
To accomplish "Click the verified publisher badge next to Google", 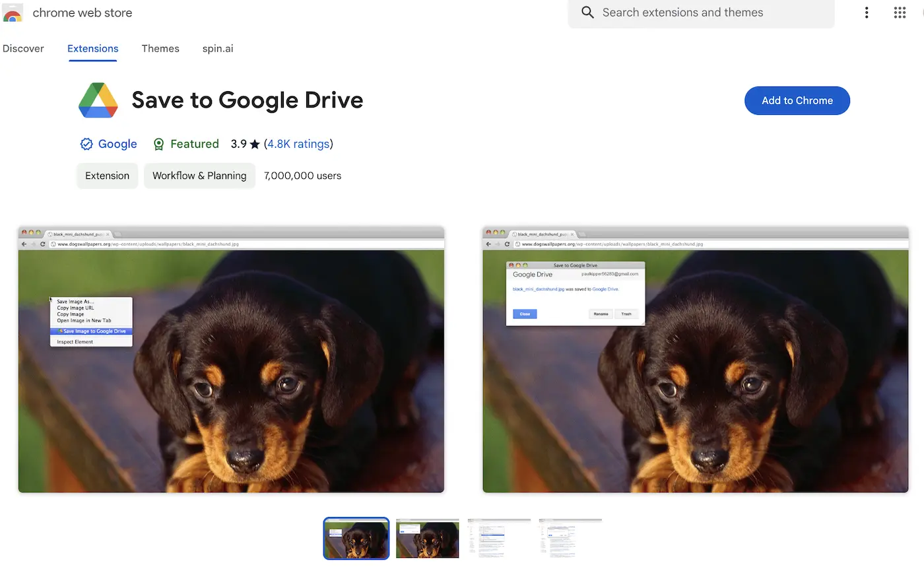I will click(x=86, y=144).
